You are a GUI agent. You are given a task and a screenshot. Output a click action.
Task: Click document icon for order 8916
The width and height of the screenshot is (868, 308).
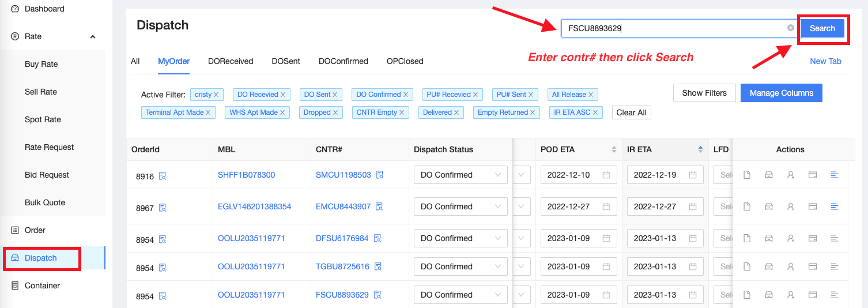click(747, 175)
